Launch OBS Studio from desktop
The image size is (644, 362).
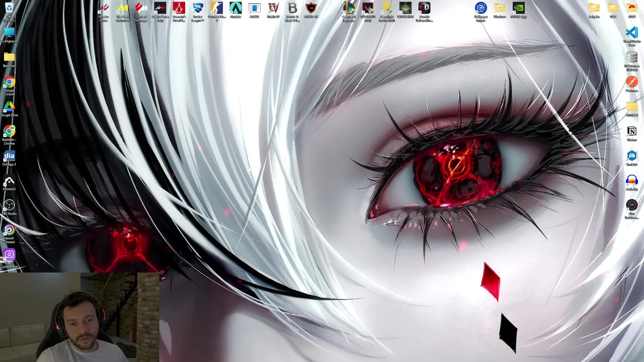coord(9,208)
